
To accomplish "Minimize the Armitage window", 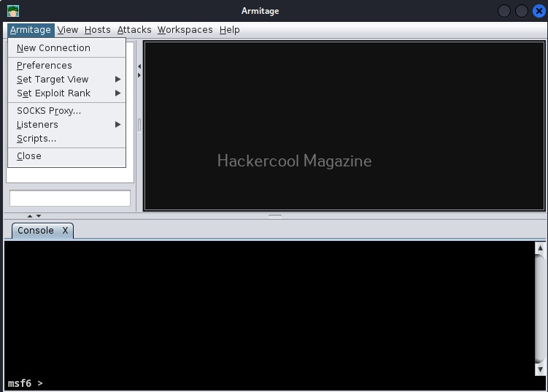I will pos(504,11).
